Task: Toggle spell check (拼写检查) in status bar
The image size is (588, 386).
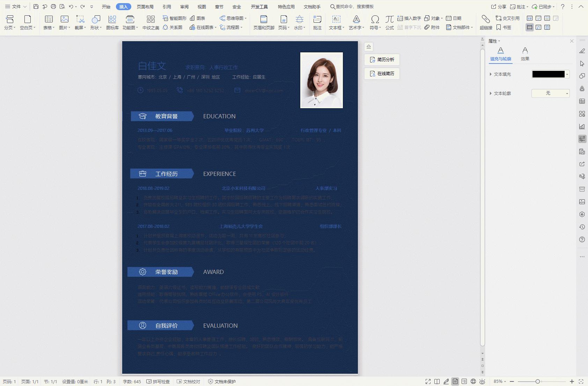Action: [x=158, y=381]
